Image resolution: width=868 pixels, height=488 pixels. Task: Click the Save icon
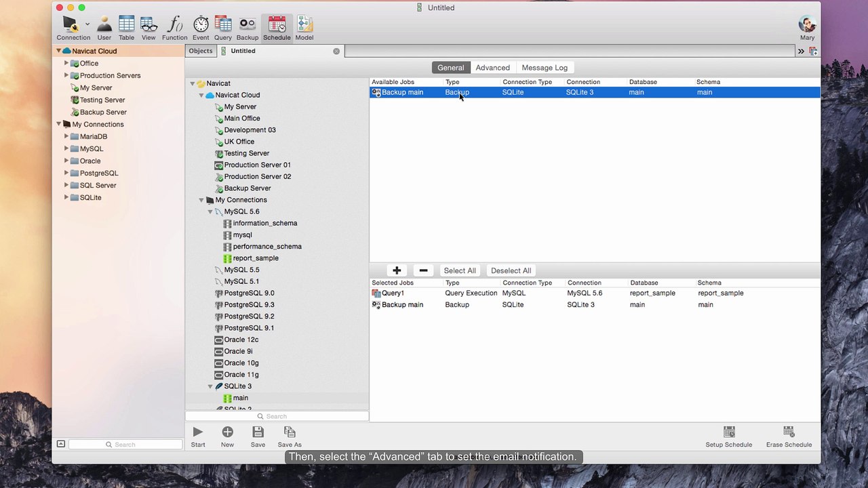point(258,432)
